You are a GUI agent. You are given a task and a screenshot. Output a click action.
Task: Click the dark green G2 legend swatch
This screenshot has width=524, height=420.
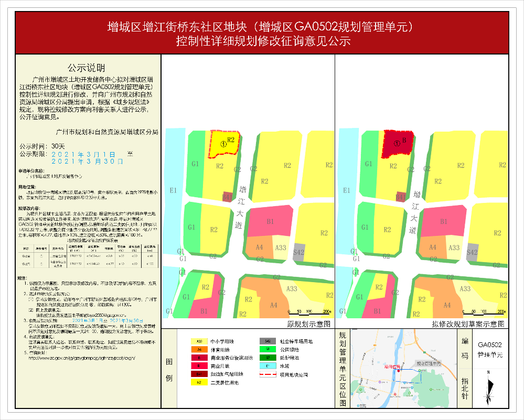[x=268, y=358]
